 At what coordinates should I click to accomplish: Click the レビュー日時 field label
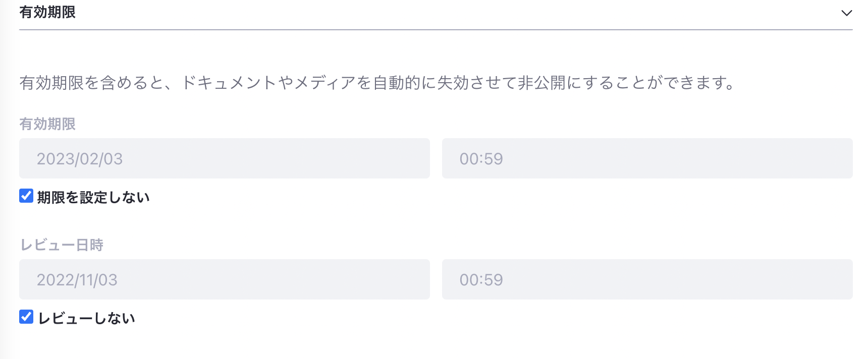[62, 245]
